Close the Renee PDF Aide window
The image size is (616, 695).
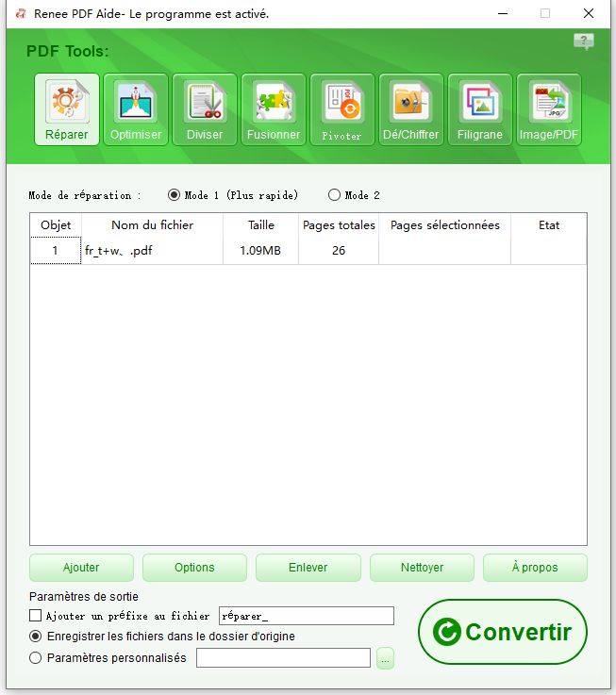589,14
